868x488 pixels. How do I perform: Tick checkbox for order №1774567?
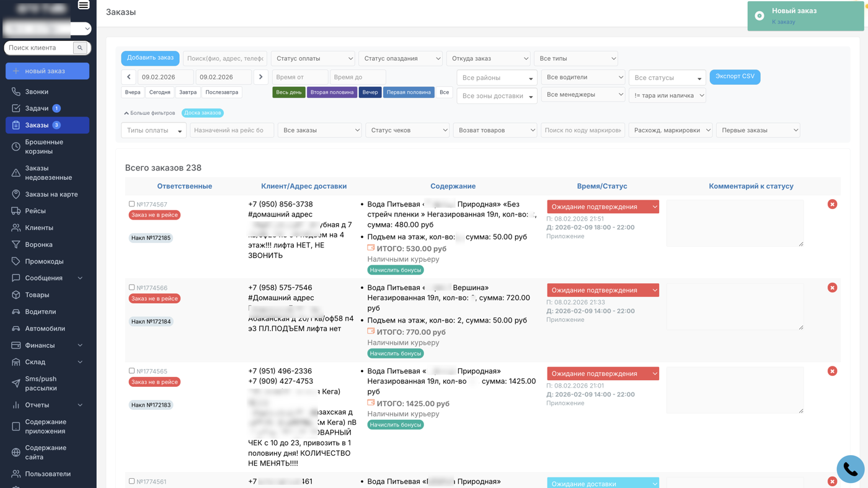coord(131,204)
